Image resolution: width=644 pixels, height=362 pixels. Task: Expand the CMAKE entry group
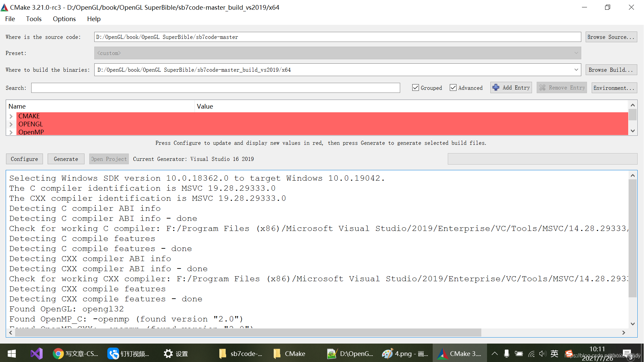[x=11, y=116]
